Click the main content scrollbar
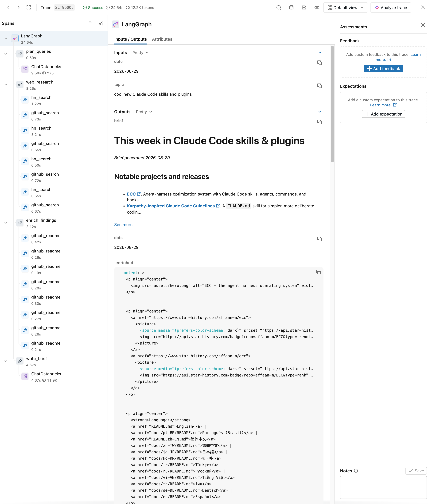 click(x=332, y=104)
